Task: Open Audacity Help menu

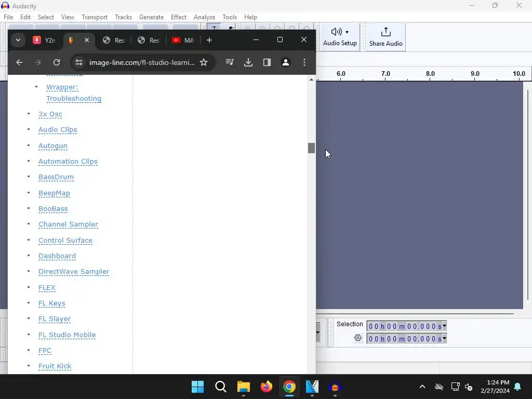Action: 250,17
